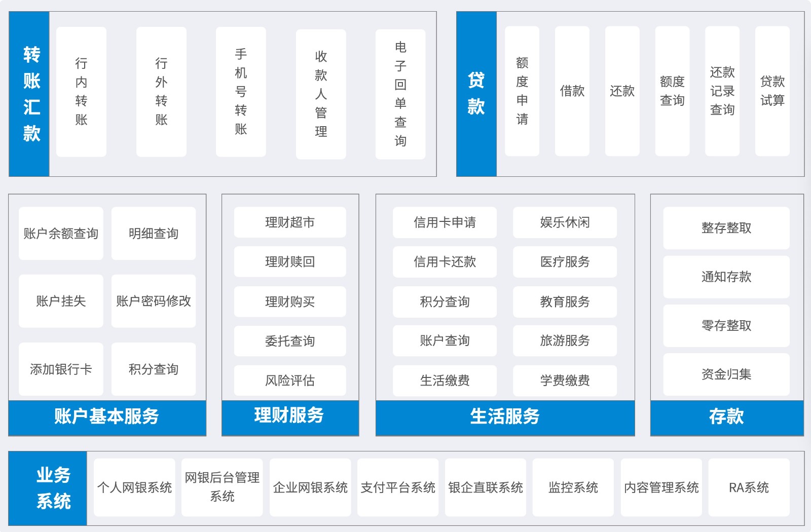Click the 生活服务 section header
811x532 pixels.
tap(505, 417)
